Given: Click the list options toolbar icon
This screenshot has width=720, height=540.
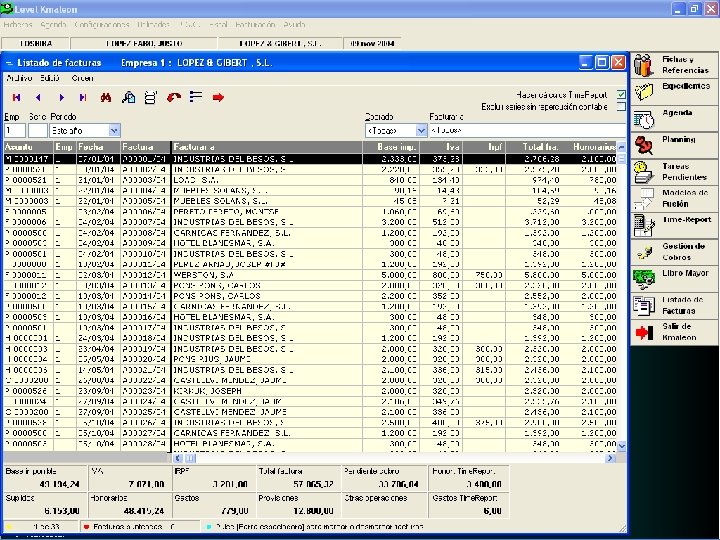Looking at the screenshot, I should click(x=196, y=97).
